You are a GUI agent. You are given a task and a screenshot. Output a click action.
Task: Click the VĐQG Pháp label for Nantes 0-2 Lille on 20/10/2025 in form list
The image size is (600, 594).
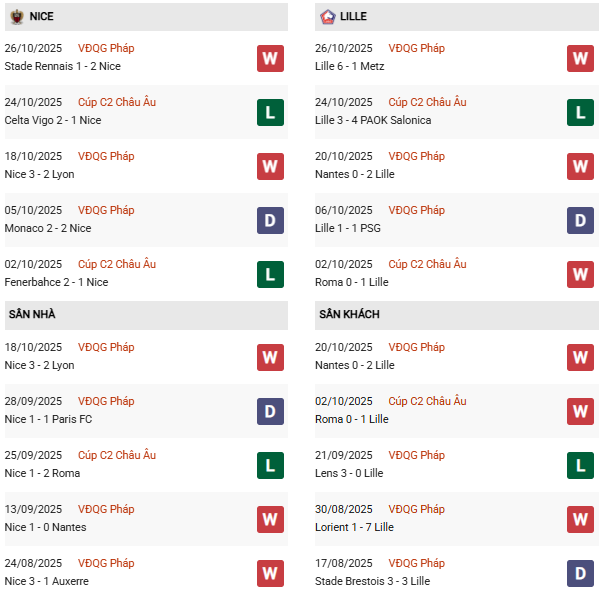point(416,156)
